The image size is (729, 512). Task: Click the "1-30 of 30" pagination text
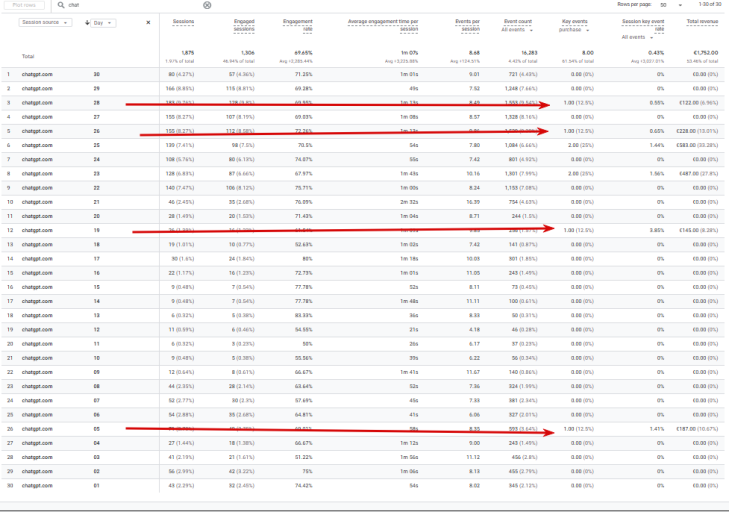coord(710,4)
